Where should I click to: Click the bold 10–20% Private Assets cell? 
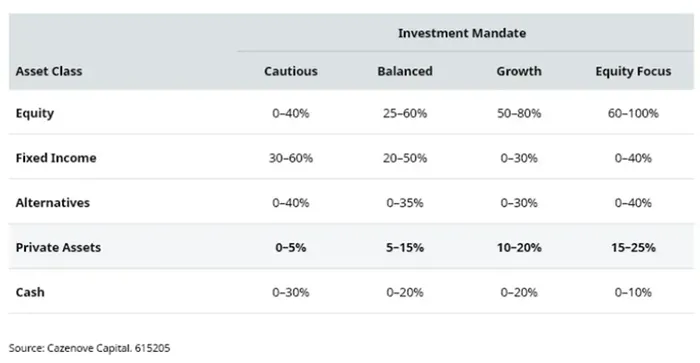click(x=519, y=247)
